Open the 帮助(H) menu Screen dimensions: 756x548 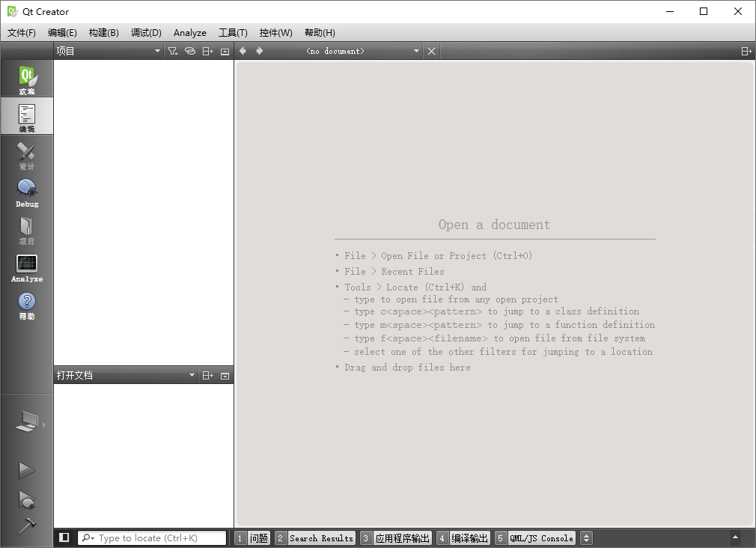[320, 33]
